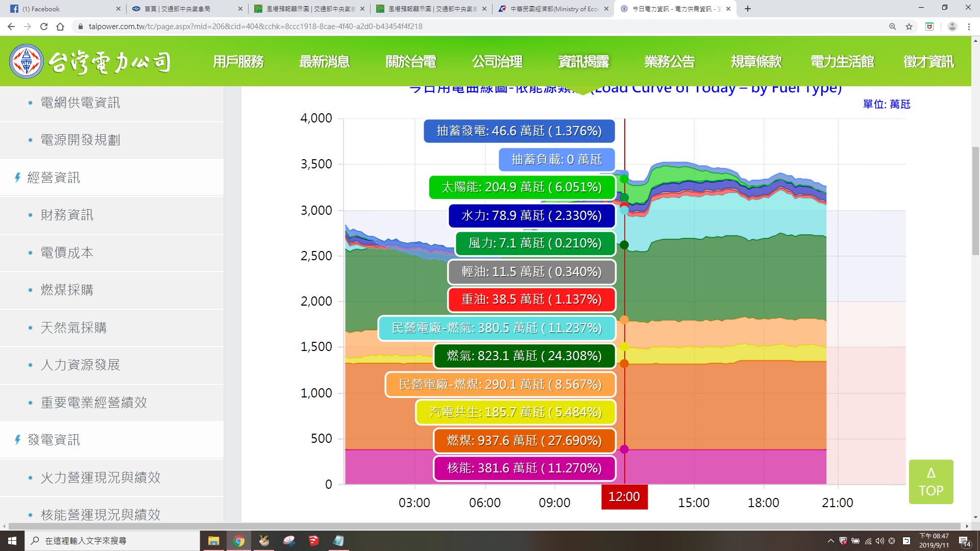Click the 太陽能 204.9 萬瓩 tooltip label
The width and height of the screenshot is (980, 551).
coord(522,187)
